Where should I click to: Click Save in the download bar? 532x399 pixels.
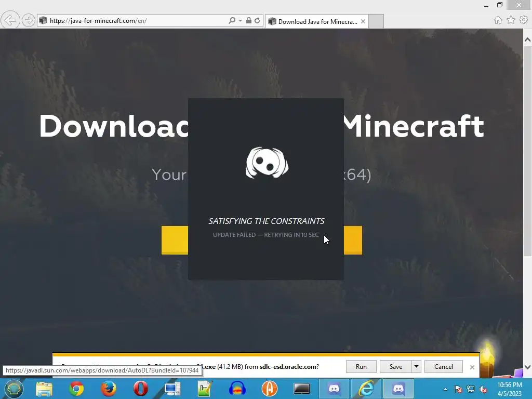(395, 366)
